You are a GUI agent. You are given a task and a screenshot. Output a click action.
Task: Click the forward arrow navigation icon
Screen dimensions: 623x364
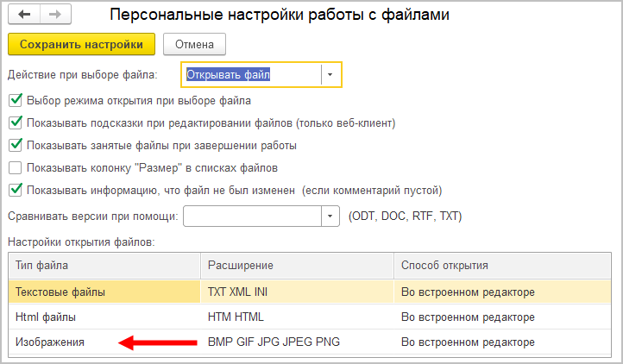point(53,15)
